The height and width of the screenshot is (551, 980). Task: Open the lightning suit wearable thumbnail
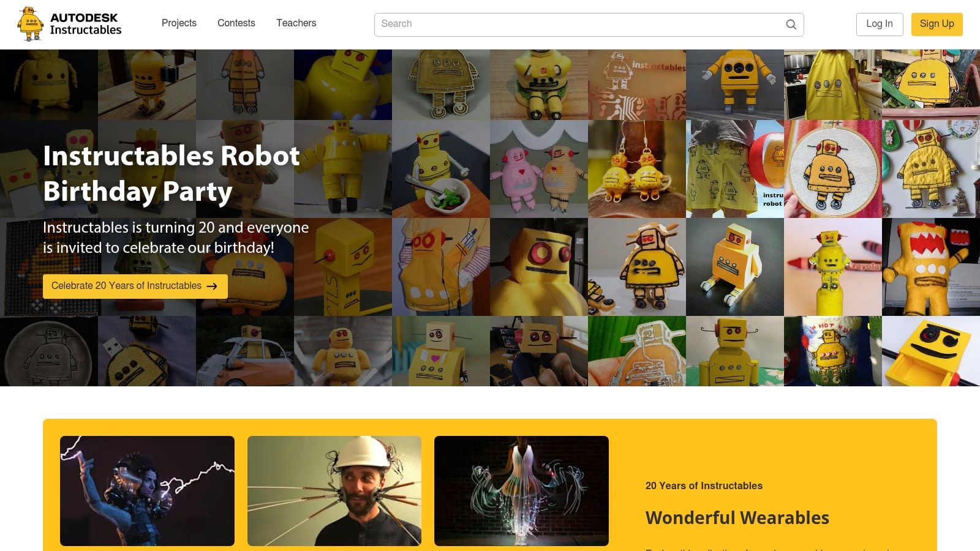(147, 490)
